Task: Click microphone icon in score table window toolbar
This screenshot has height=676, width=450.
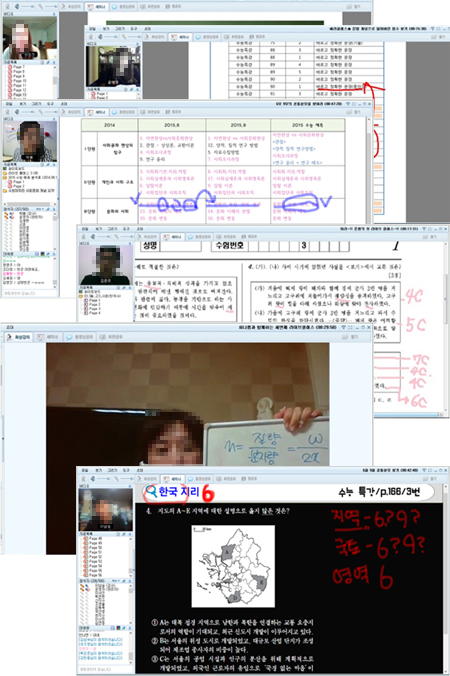Action: [x=92, y=37]
